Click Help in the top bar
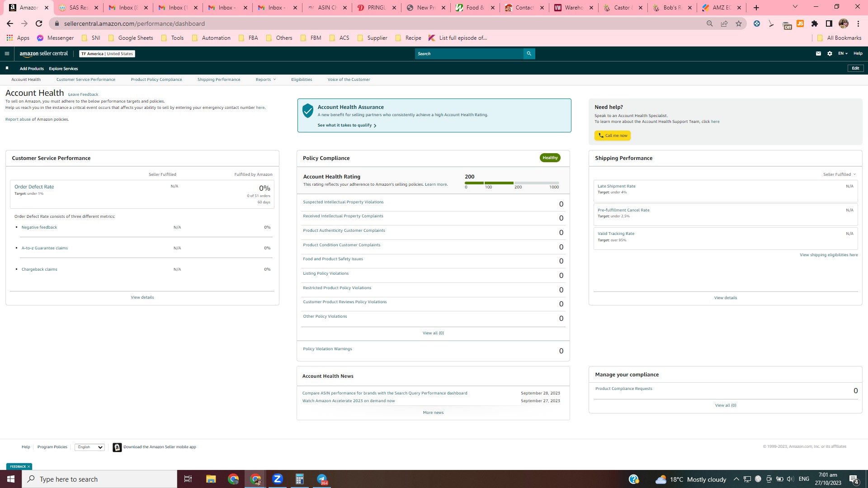Image resolution: width=868 pixels, height=488 pixels. click(x=858, y=53)
